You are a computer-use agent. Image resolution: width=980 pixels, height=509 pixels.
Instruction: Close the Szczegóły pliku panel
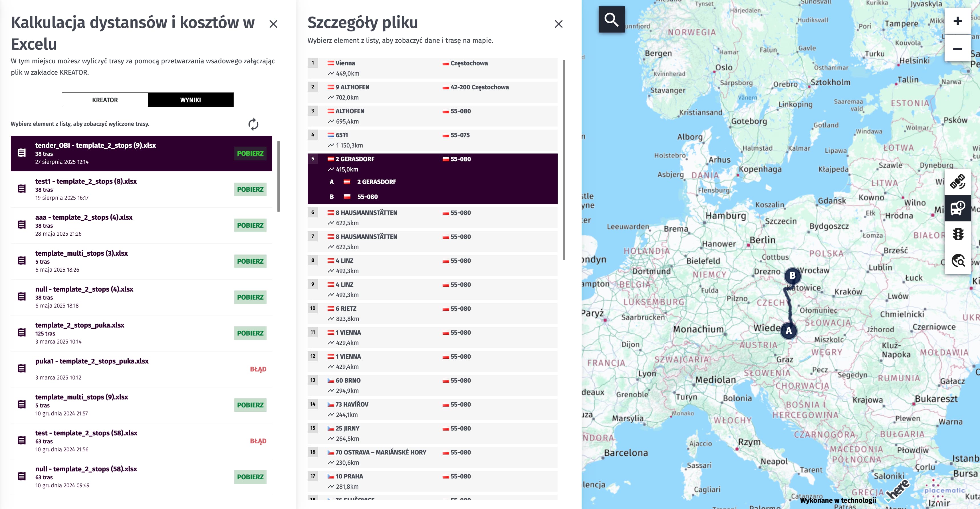point(558,24)
